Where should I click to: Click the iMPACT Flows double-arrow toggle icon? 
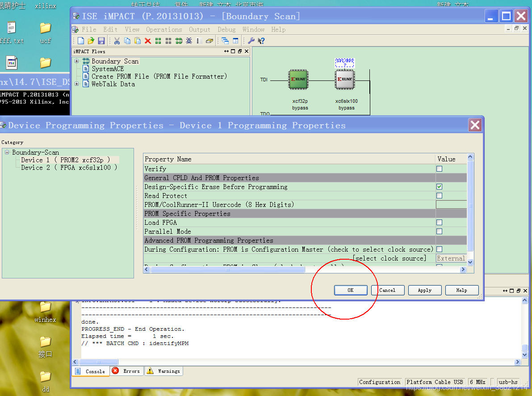(226, 51)
